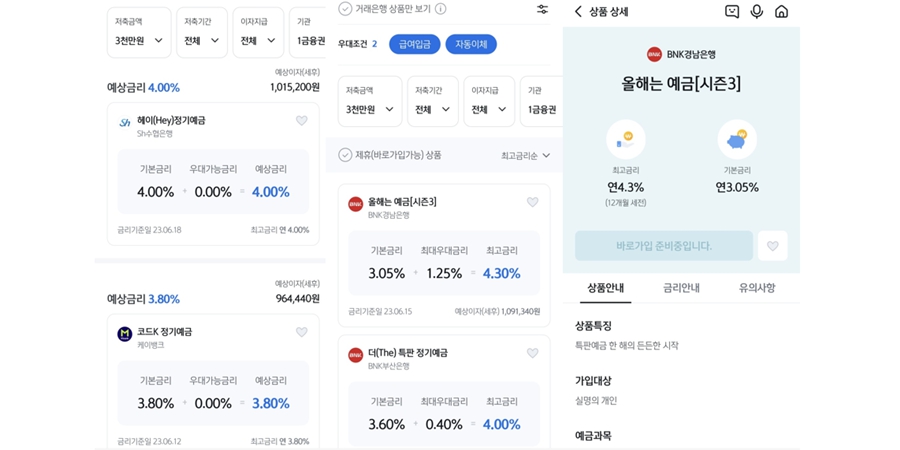Open left panel 저축기간 전체 dropdown
Screen dimensions: 900x450
(202, 33)
